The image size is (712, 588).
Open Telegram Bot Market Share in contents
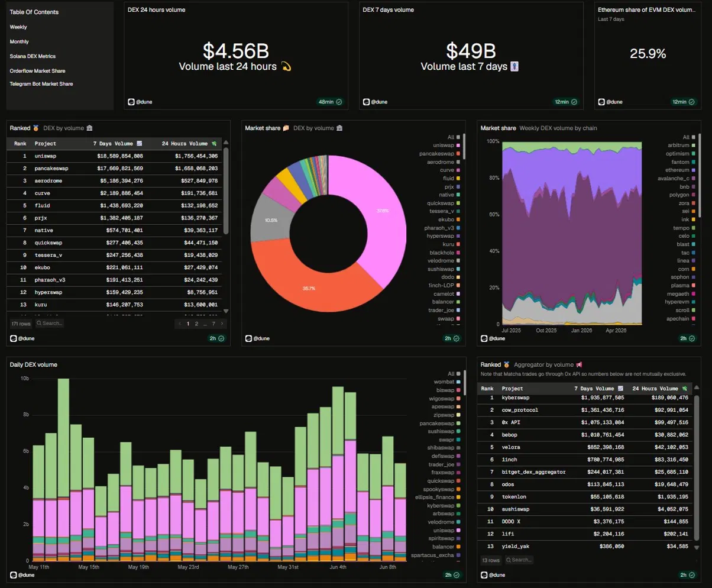click(41, 84)
